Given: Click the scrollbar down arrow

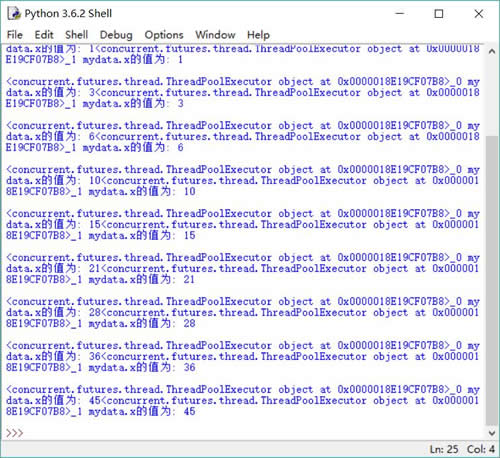Looking at the screenshot, I should [x=492, y=433].
